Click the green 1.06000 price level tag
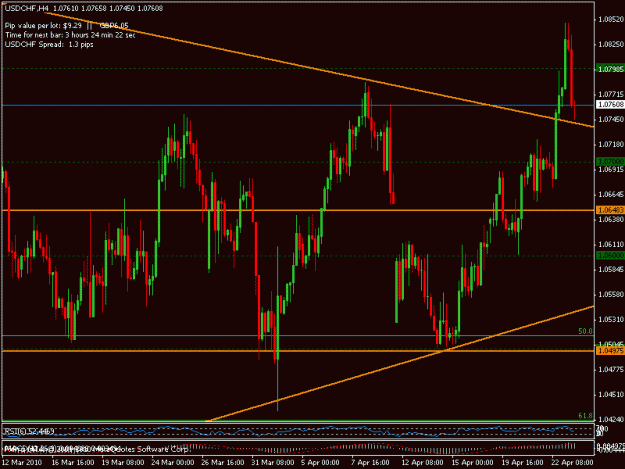 [610, 255]
